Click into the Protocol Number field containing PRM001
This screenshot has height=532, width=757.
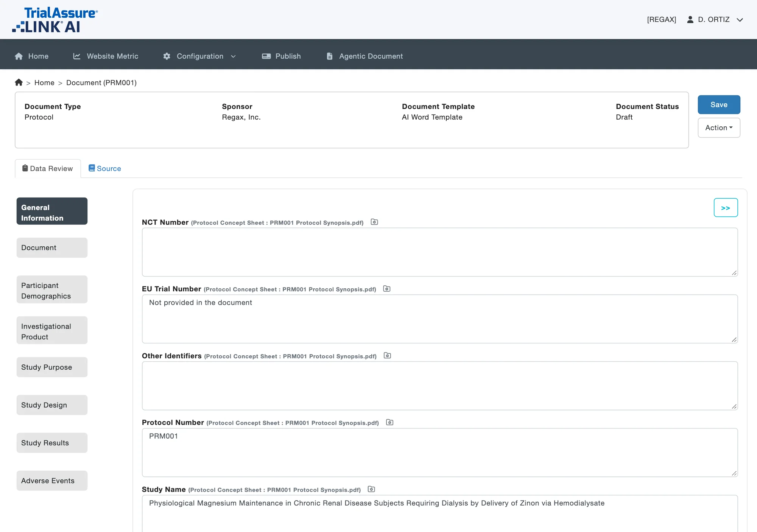click(440, 453)
